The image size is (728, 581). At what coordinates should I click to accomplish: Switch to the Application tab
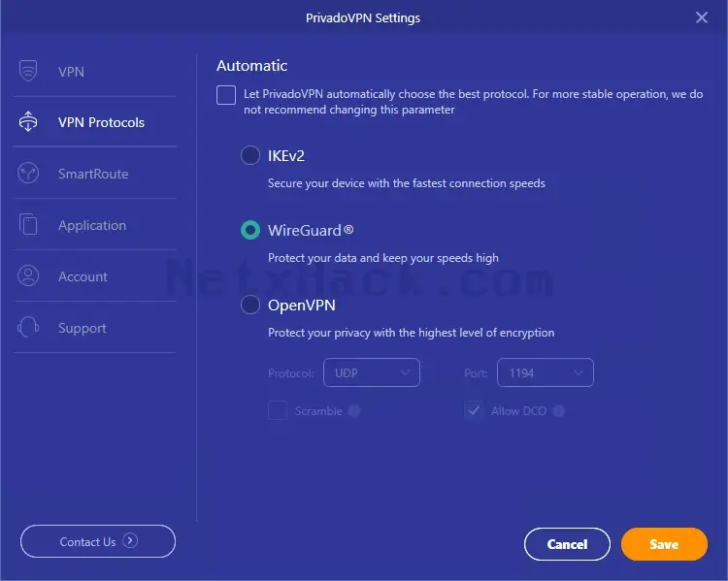tap(95, 225)
